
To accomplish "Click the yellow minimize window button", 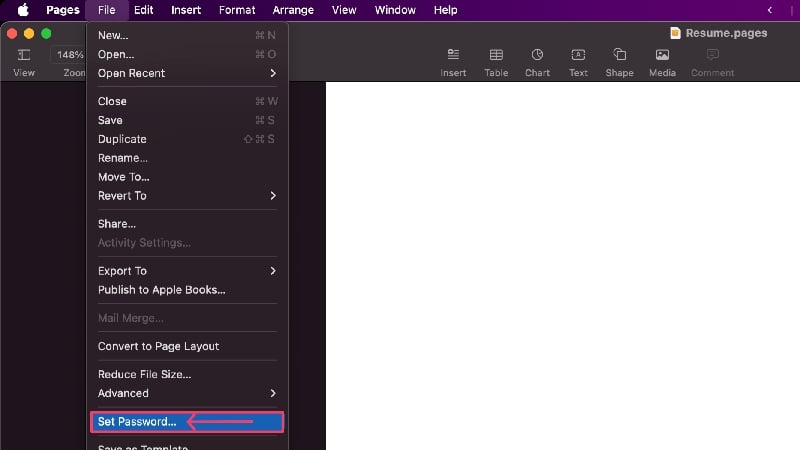I will [29, 34].
